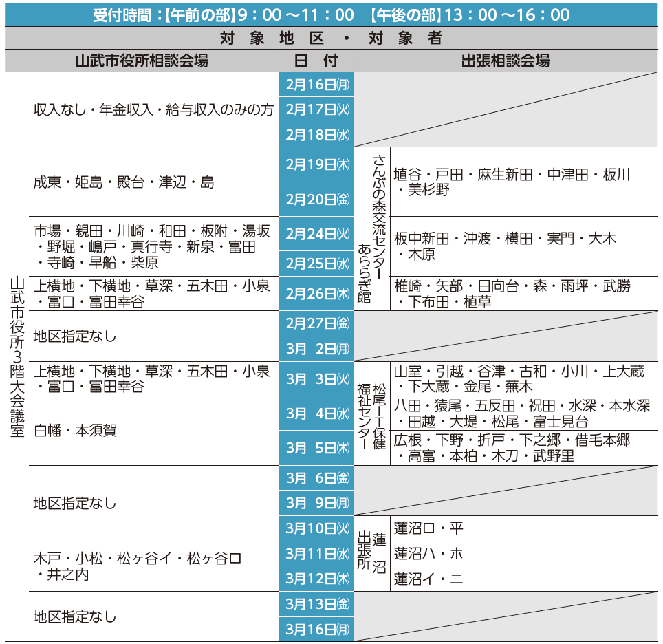Viewport: 663px width, 644px height.
Task: Click the 3月10日(火) date cell
Action: point(316,528)
